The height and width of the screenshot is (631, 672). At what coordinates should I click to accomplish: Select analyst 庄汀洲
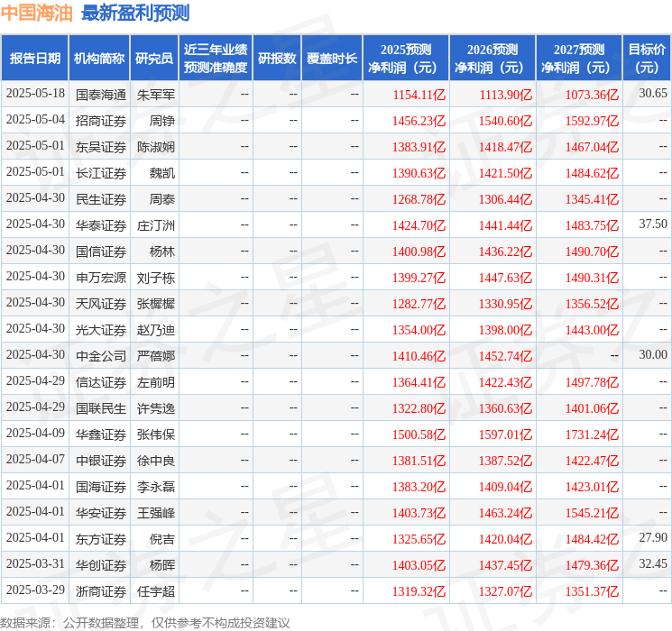156,225
